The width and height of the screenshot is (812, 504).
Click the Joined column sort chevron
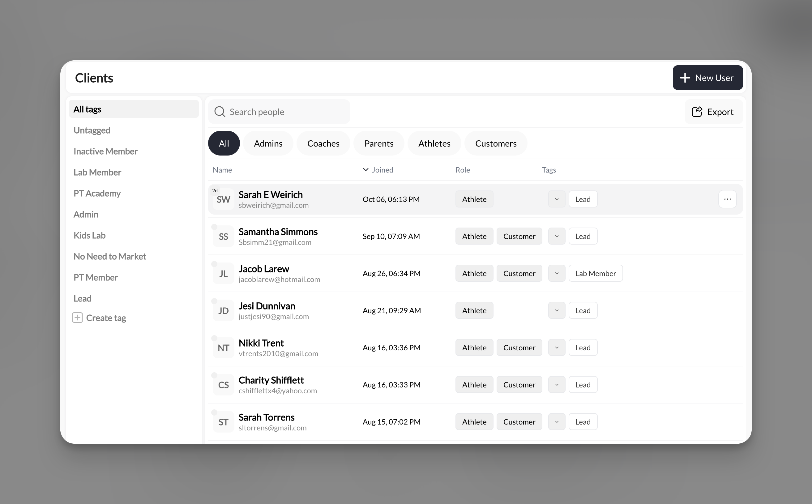click(365, 170)
